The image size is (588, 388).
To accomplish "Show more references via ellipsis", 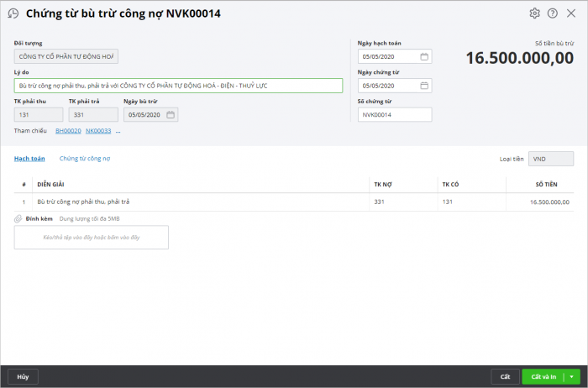I will coord(118,131).
